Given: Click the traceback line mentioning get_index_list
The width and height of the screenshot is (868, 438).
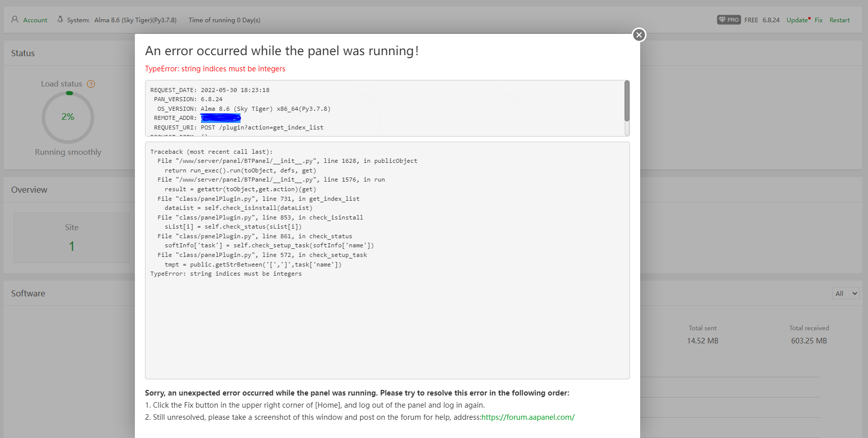Looking at the screenshot, I should (x=259, y=199).
